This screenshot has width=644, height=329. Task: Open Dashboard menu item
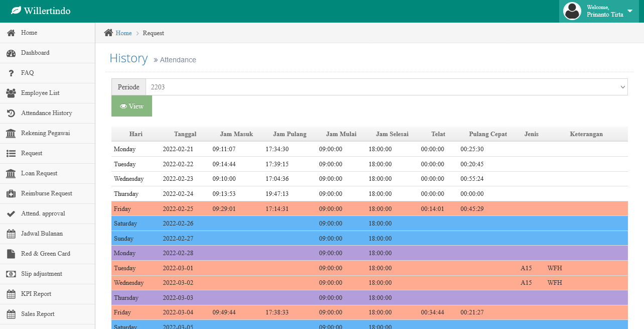pos(47,53)
